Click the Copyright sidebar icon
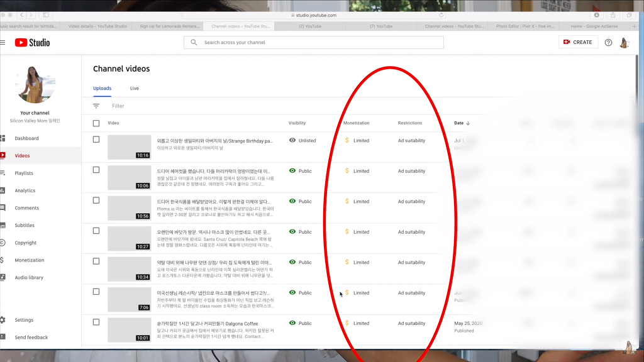 (x=3, y=243)
